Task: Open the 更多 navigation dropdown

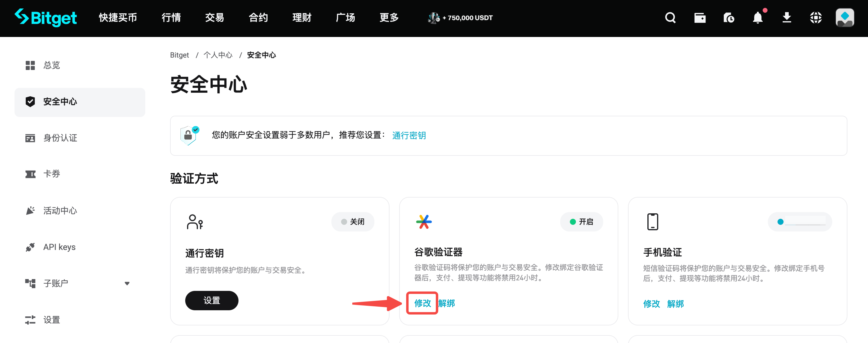Action: point(389,18)
